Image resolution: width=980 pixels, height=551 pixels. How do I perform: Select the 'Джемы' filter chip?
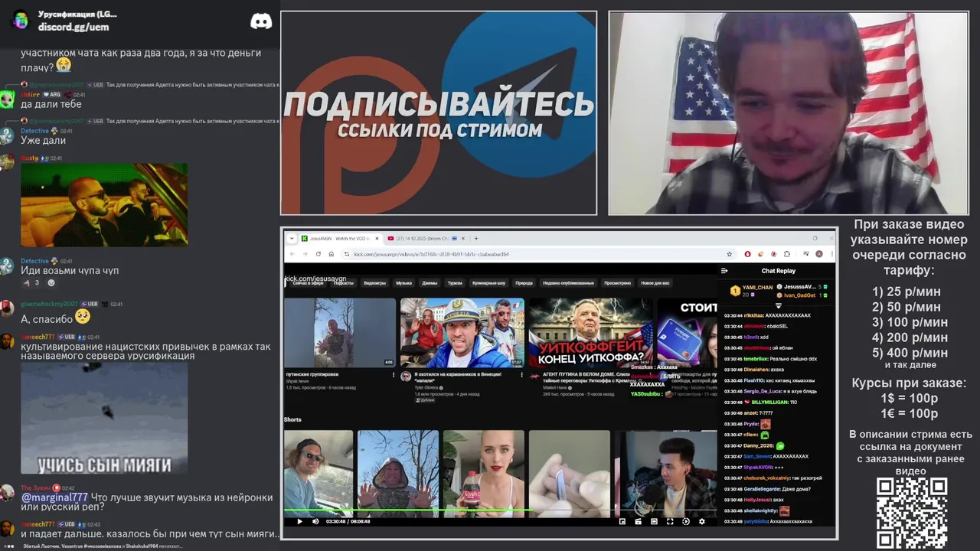[430, 283]
